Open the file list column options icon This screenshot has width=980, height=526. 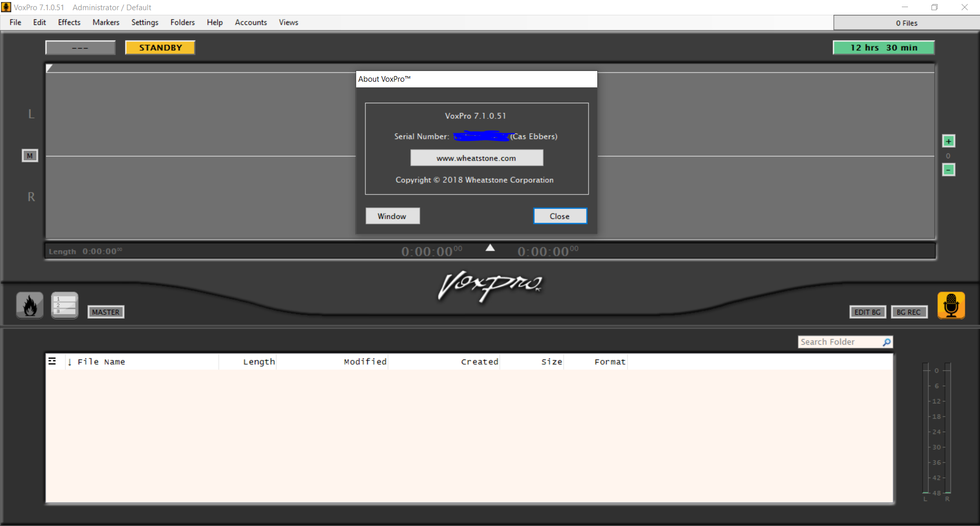pyautogui.click(x=52, y=361)
